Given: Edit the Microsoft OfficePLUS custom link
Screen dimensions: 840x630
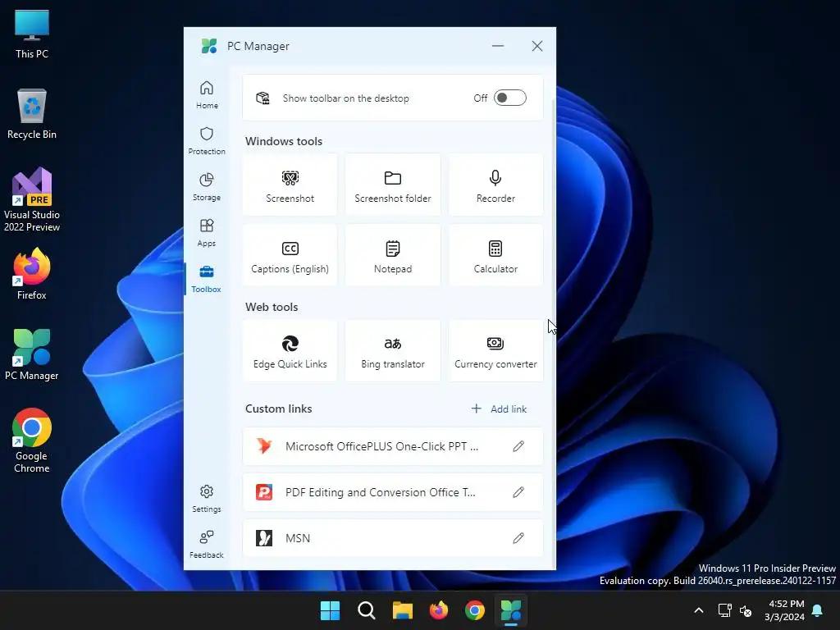Looking at the screenshot, I should click(x=518, y=446).
